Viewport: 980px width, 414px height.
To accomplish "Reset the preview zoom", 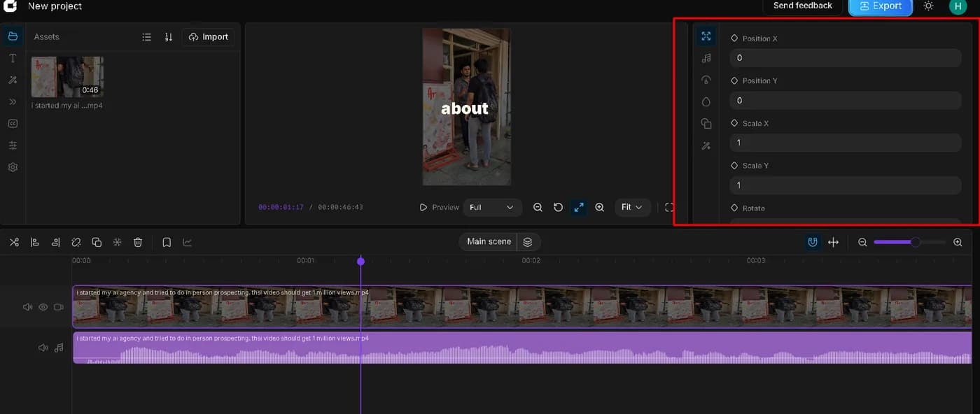I will [x=558, y=207].
